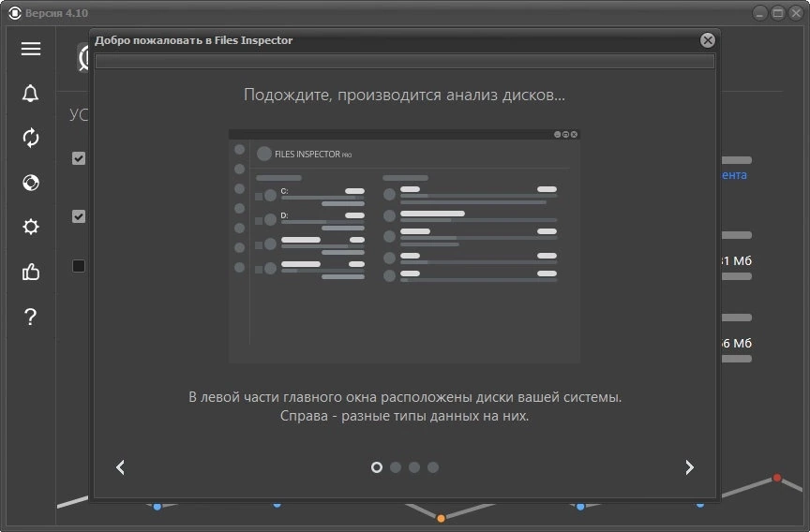Click "Подождите, производится анализ дисков" heading
This screenshot has width=810, height=532.
pyautogui.click(x=404, y=95)
